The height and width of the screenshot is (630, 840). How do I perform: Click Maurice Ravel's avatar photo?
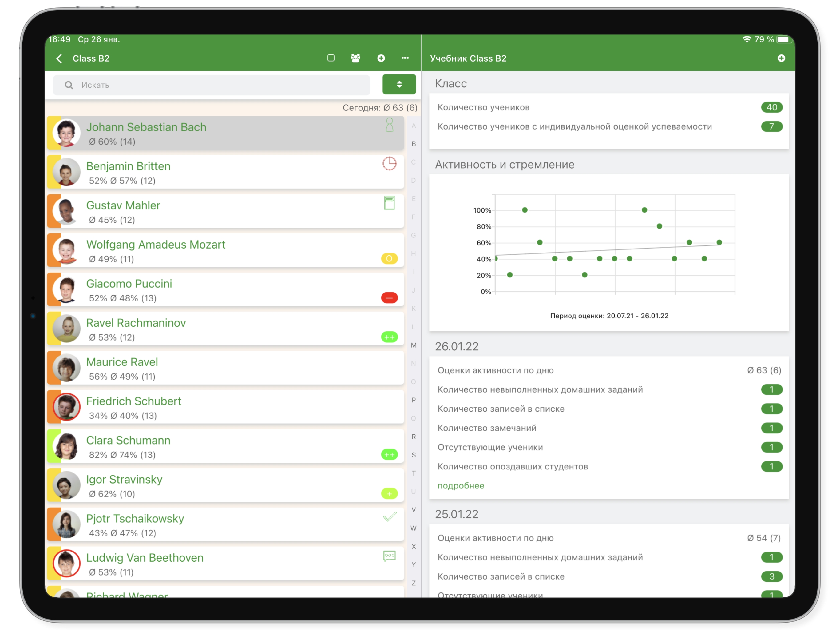pos(66,368)
